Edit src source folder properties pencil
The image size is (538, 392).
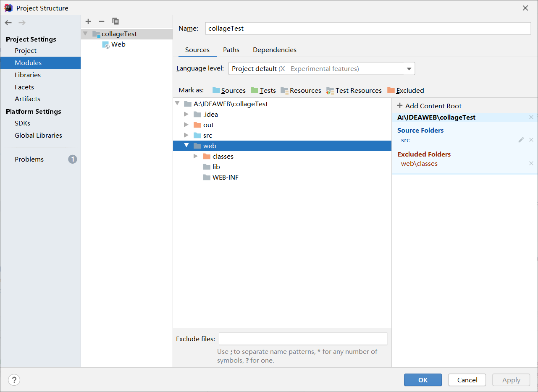[521, 140]
